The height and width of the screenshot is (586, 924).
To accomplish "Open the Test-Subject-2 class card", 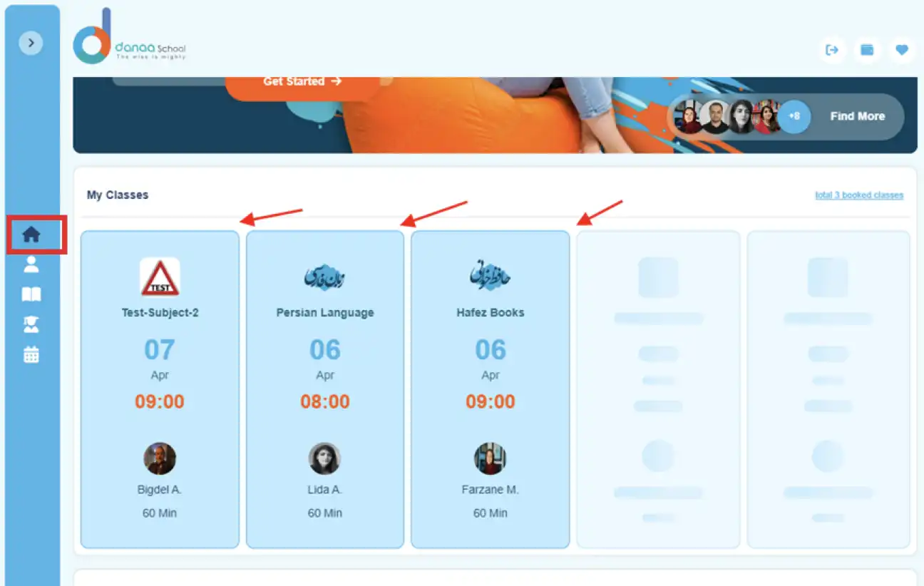I will 160,389.
